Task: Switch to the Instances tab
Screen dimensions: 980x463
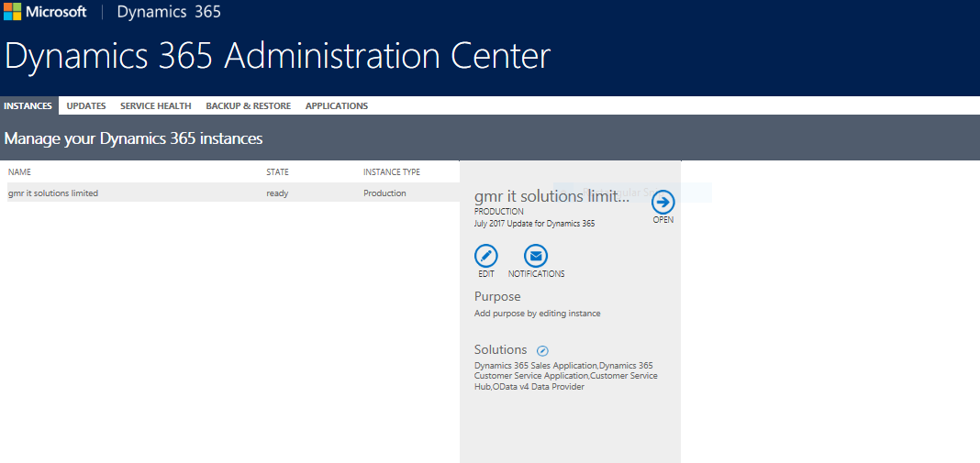Action: coord(28,106)
